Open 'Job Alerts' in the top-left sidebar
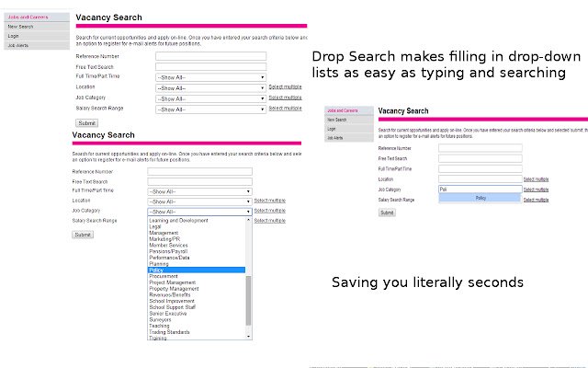588x368 pixels. (37, 45)
